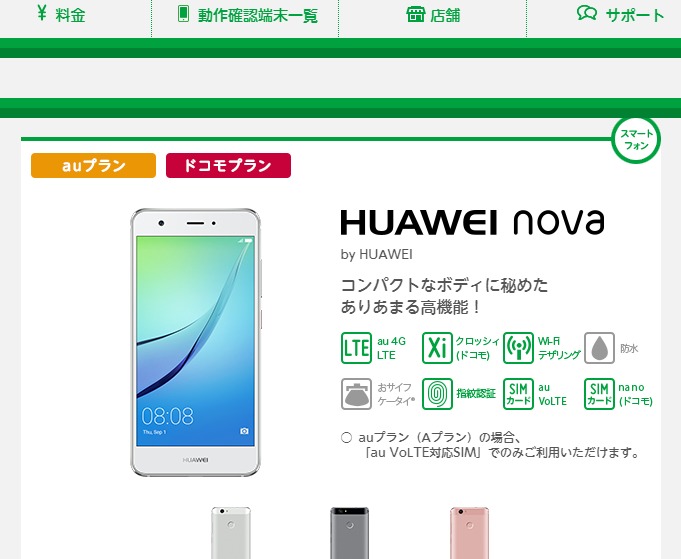Open the 料金 menu item
681x559 pixels.
pyautogui.click(x=61, y=15)
